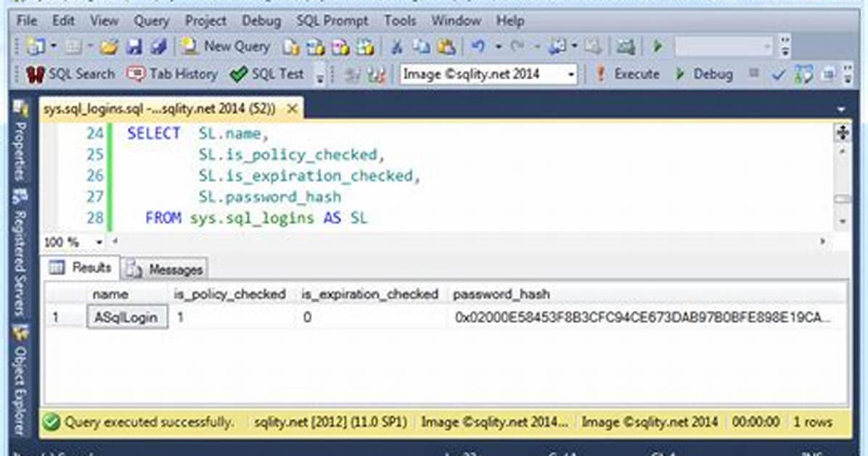Open the active documents list dropdown arrow
This screenshot has width=868, height=456.
841,110
